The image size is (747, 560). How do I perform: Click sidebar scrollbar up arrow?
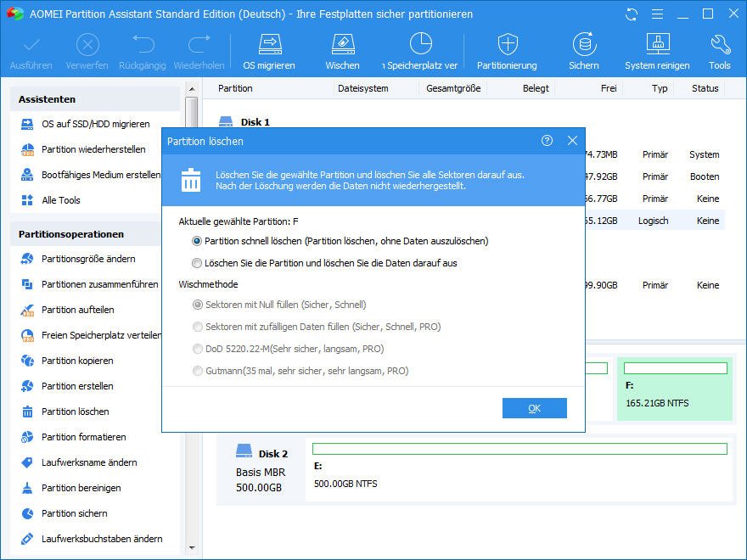[x=192, y=88]
